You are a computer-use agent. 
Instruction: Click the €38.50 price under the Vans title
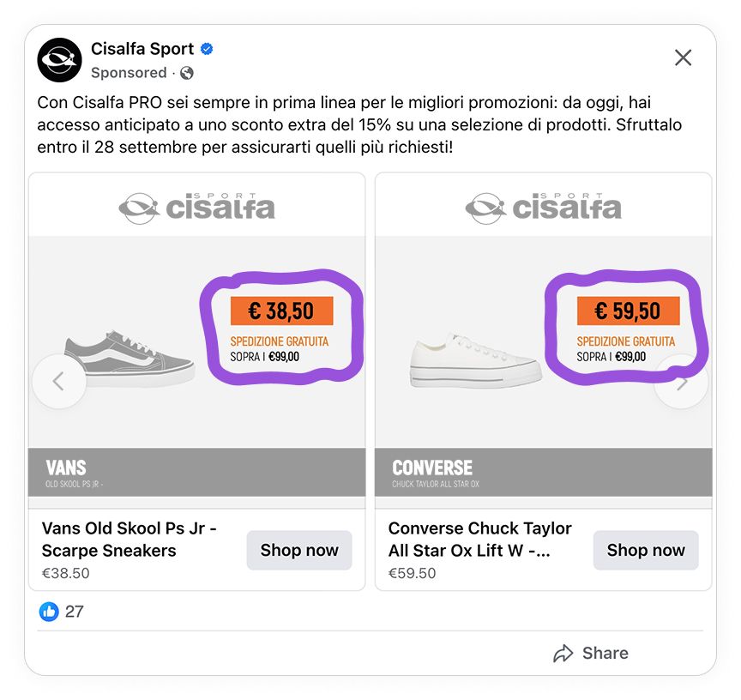click(63, 573)
